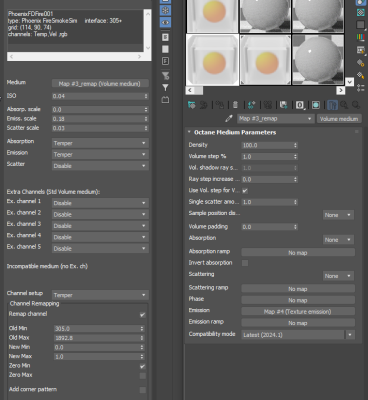Click the Material Editor Options icon
368x400 pixels.
pyautogui.click(x=360, y=63)
